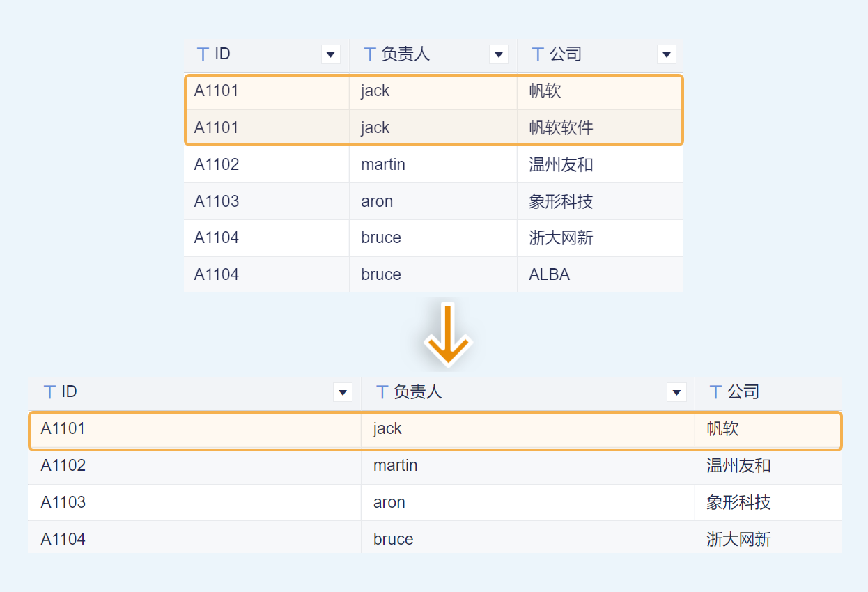Click the T icon next to 负责人 in upper table
868x592 pixels.
tap(370, 54)
